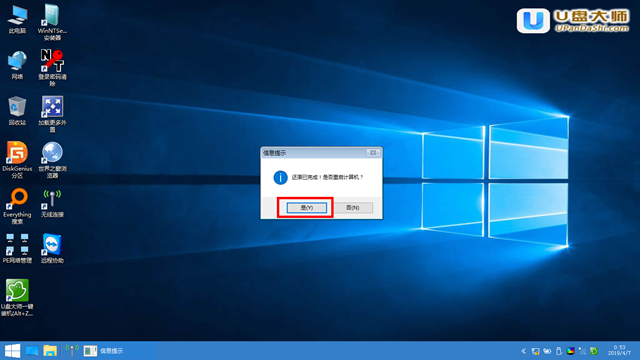Select the NT login password clear icon
640x360 pixels.
pyautogui.click(x=52, y=67)
